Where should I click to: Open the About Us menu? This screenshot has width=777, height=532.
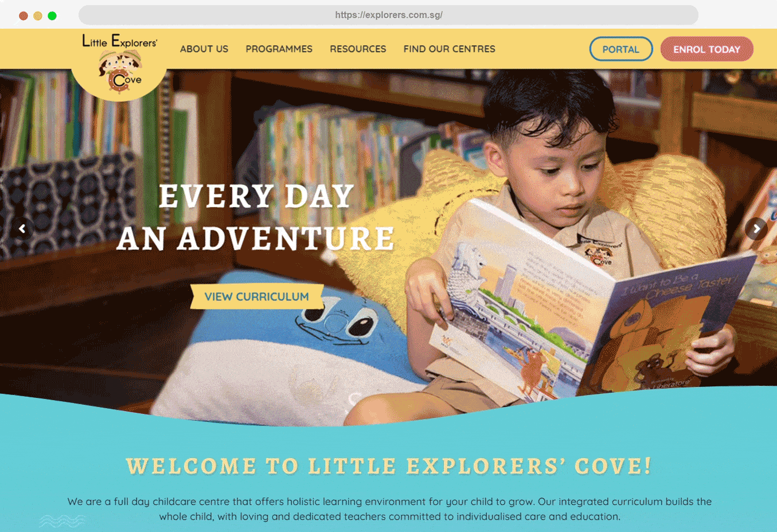click(204, 49)
